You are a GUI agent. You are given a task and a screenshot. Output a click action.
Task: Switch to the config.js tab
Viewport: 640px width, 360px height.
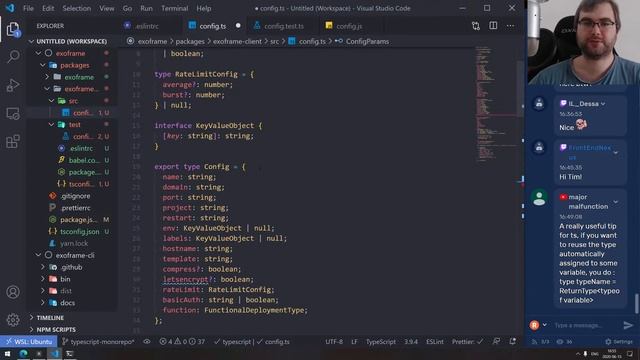tap(349, 26)
